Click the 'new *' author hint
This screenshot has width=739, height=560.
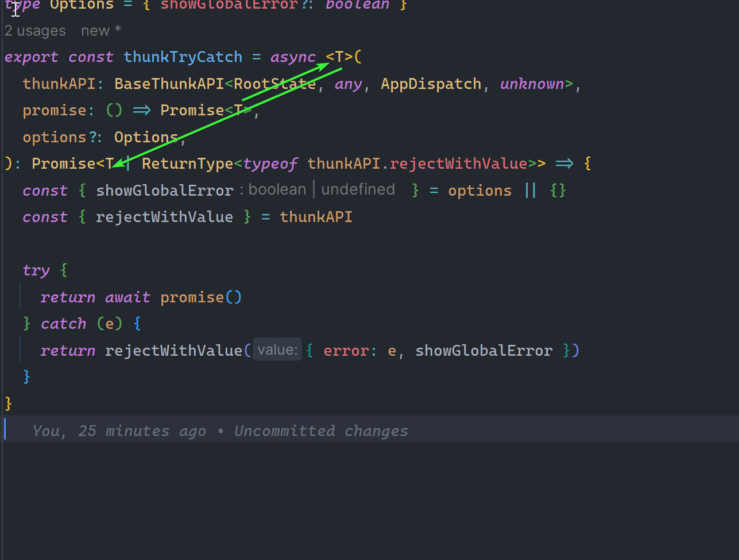pos(101,31)
